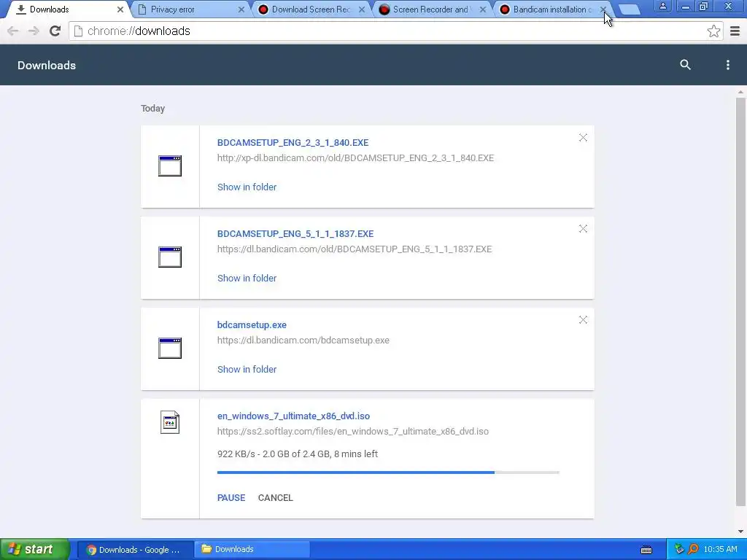Screen dimensions: 747x560
Task: Go forward with the forward arrow
Action: [x=34, y=31]
